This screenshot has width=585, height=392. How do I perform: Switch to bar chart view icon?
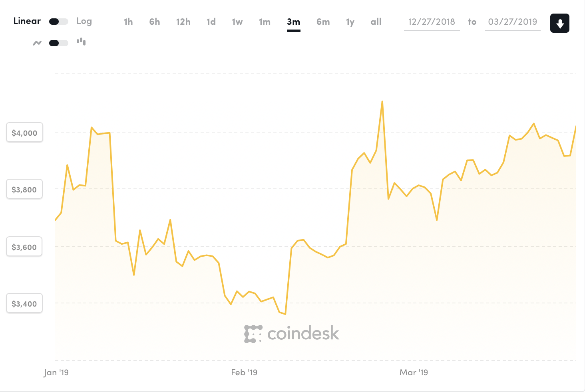[x=81, y=41]
